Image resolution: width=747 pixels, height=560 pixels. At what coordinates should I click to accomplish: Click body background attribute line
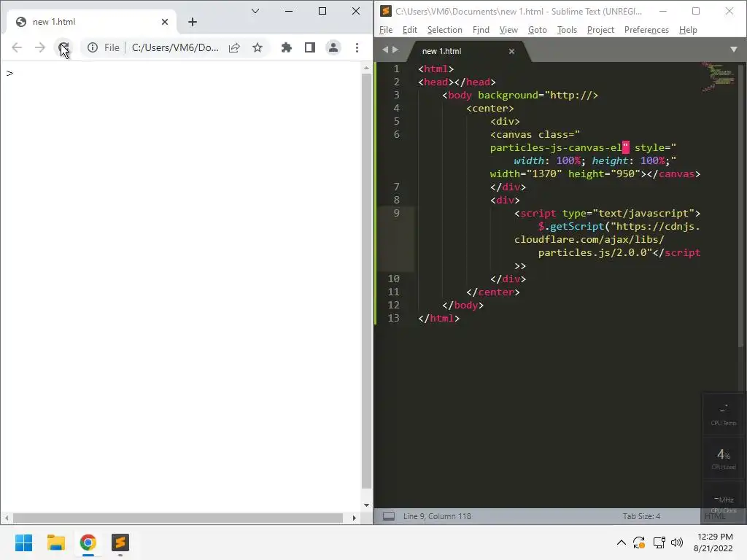coord(519,95)
